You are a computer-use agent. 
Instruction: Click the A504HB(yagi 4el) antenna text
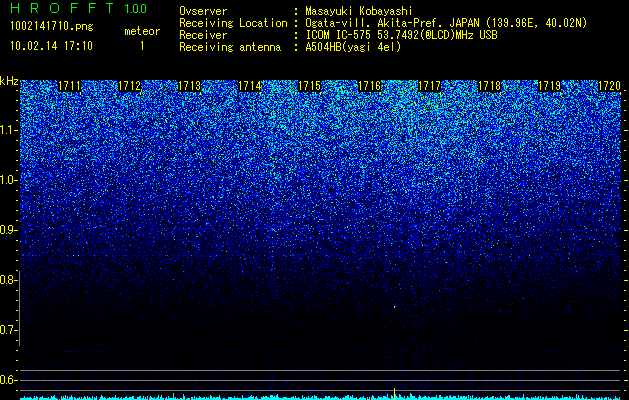pyautogui.click(x=353, y=47)
